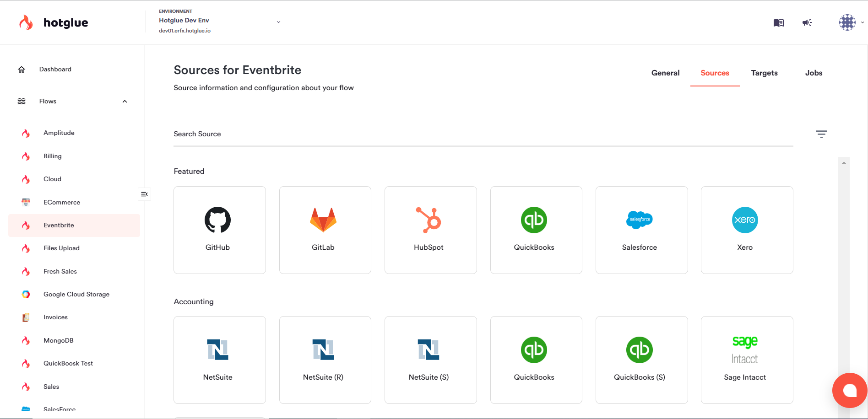This screenshot has width=868, height=419.
Task: Choose the GitLab source card
Action: point(325,230)
